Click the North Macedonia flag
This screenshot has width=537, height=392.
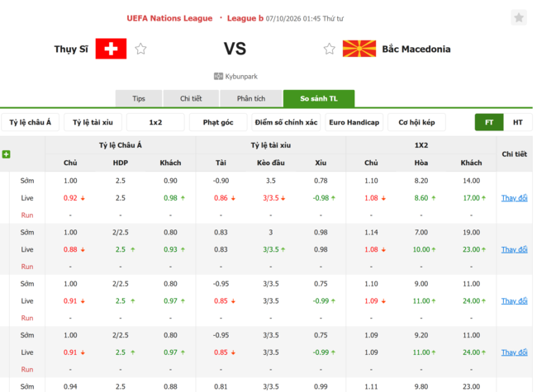(x=359, y=49)
